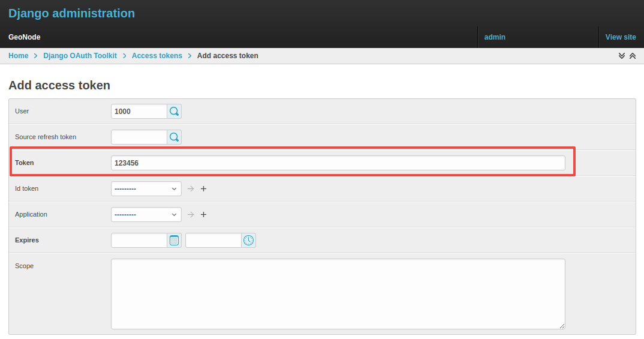Screen dimensions: 644x339
Task: Expand all sections with double-down chevron
Action: 622,56
